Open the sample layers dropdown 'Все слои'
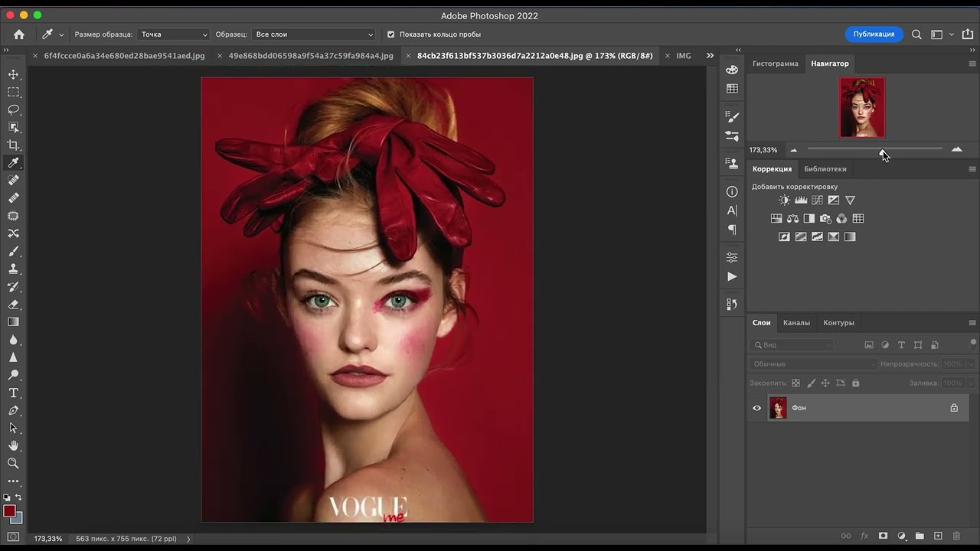Screen dimensions: 980x551 click(x=314, y=34)
